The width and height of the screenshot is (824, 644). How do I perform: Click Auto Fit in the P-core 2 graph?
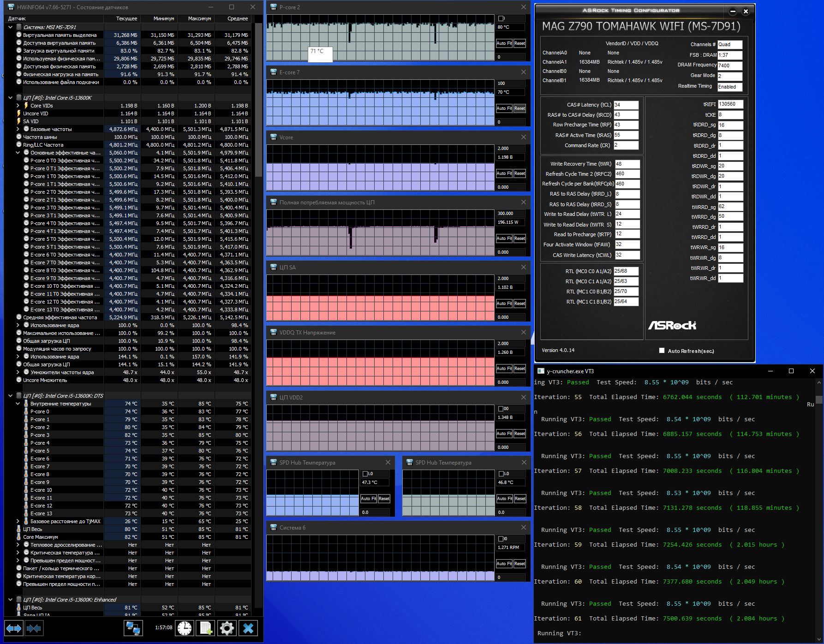click(504, 43)
